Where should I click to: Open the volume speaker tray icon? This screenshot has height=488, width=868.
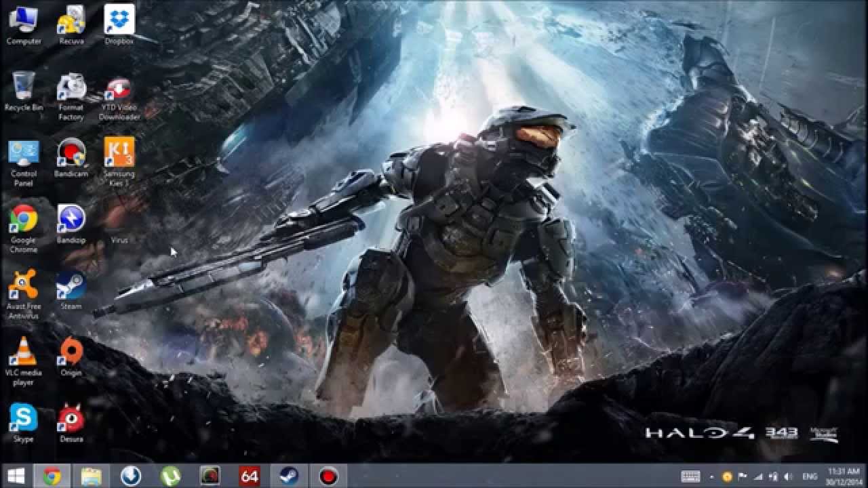(788, 476)
